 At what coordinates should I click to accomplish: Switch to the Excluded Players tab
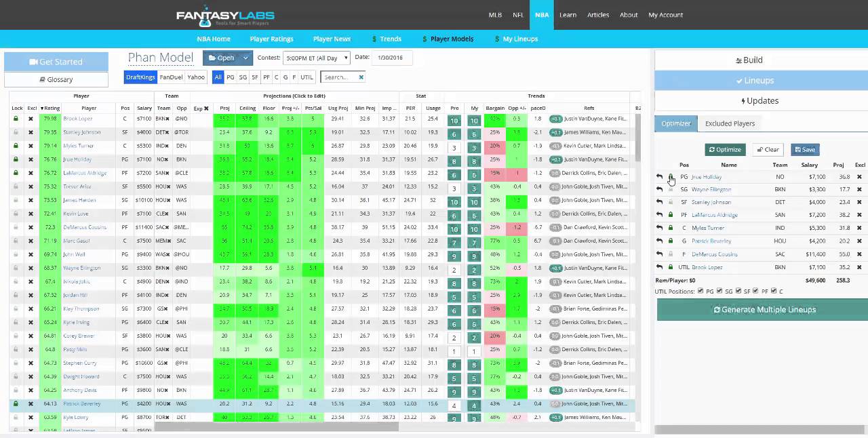pos(730,123)
